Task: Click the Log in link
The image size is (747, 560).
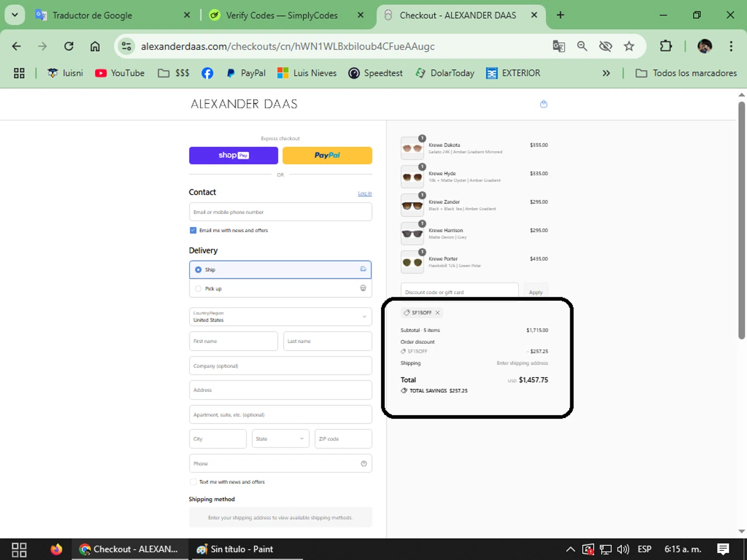Action: (x=365, y=193)
